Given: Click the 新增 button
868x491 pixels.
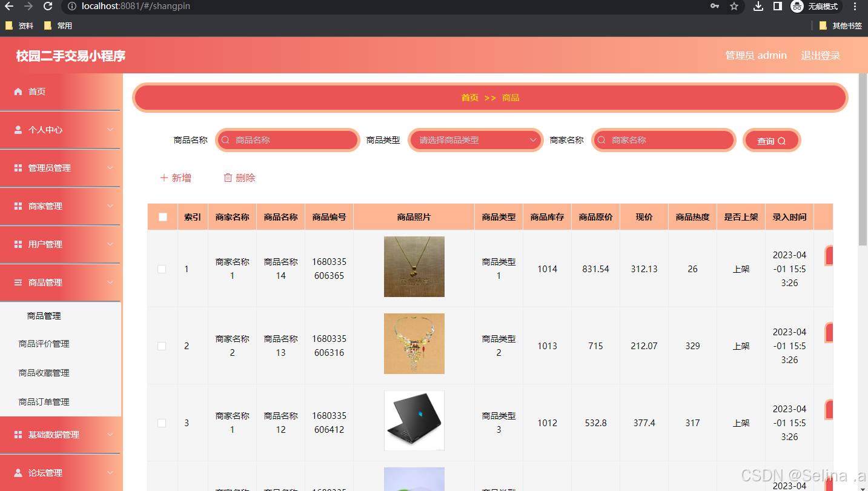Looking at the screenshot, I should (176, 178).
